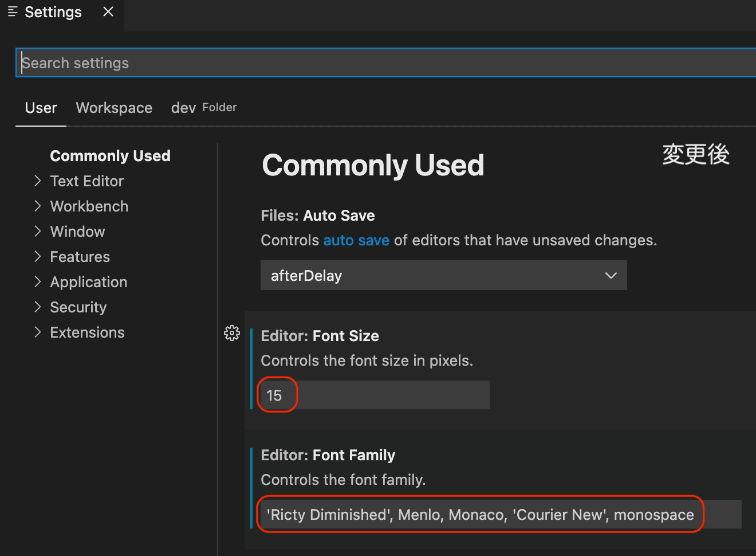The image size is (756, 556).
Task: Expand the Text Editor section
Action: point(38,181)
